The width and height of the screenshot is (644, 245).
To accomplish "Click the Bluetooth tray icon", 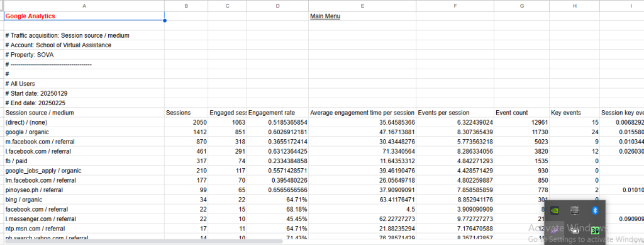I will point(594,210).
